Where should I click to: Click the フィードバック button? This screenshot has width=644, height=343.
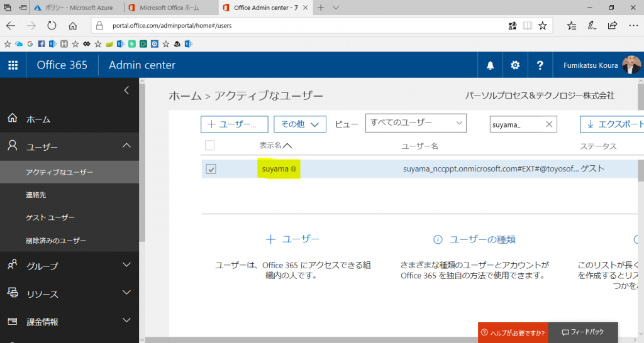583,332
